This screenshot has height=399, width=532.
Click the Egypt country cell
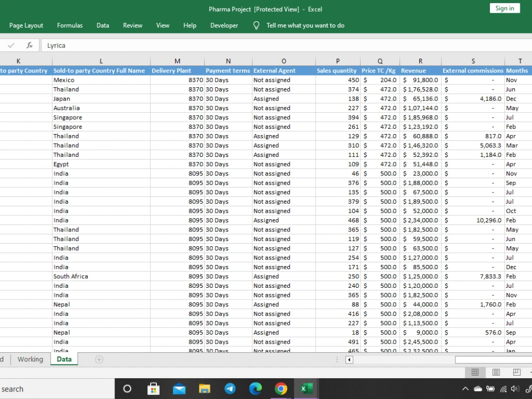point(101,164)
